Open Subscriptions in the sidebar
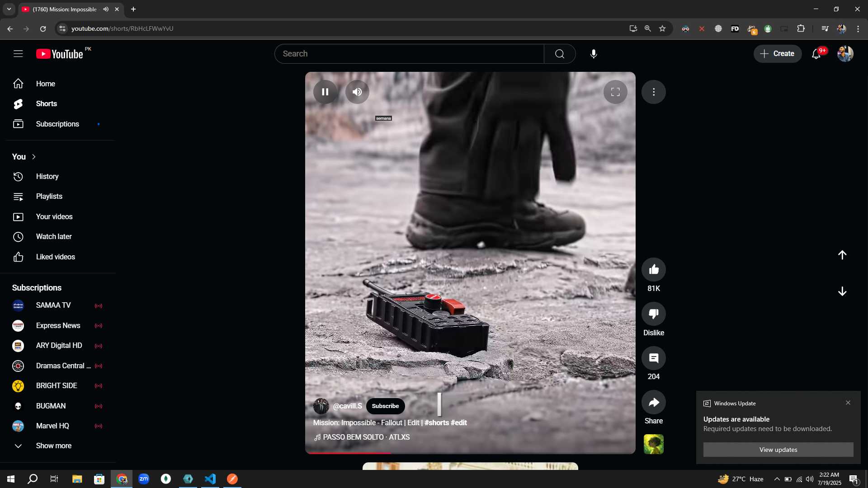This screenshot has width=868, height=488. click(58, 124)
